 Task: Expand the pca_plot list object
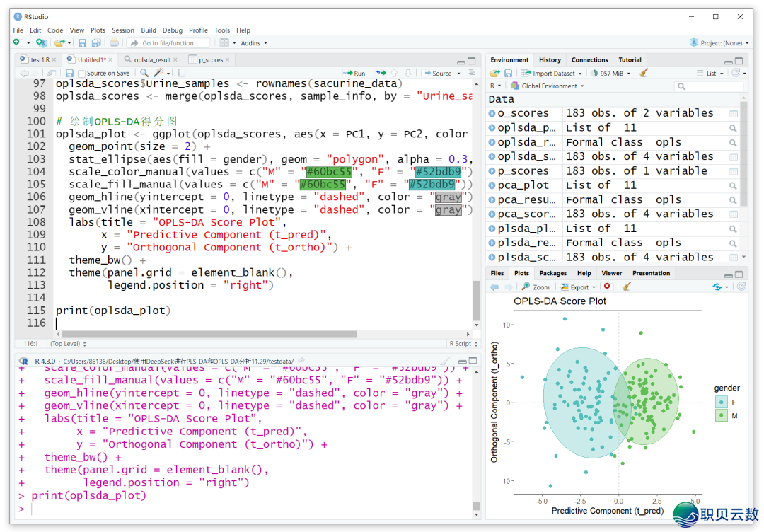point(492,185)
